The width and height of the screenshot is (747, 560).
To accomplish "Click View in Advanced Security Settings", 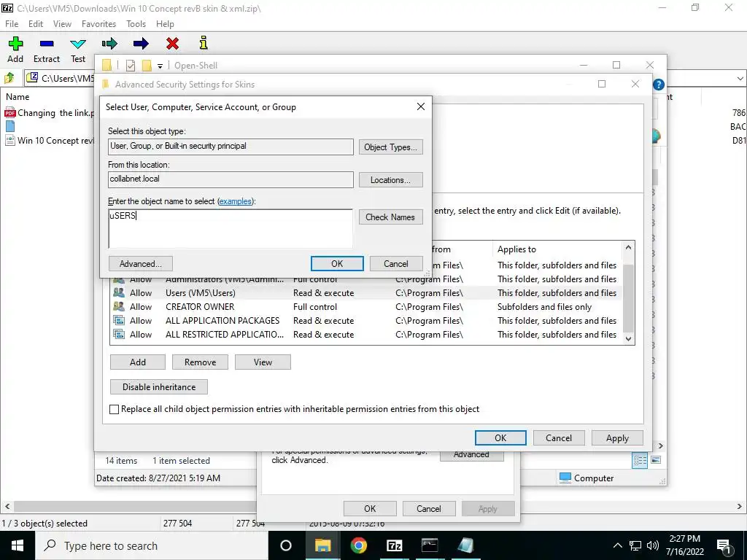I will point(263,362).
